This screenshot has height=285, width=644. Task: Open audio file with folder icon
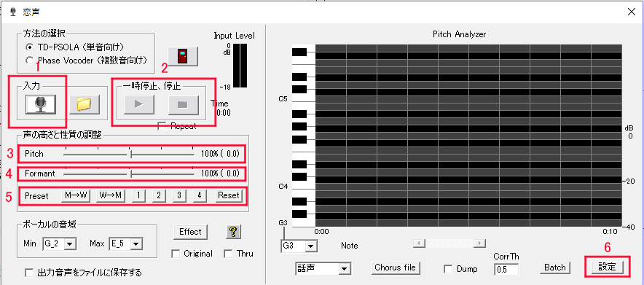click(x=85, y=104)
